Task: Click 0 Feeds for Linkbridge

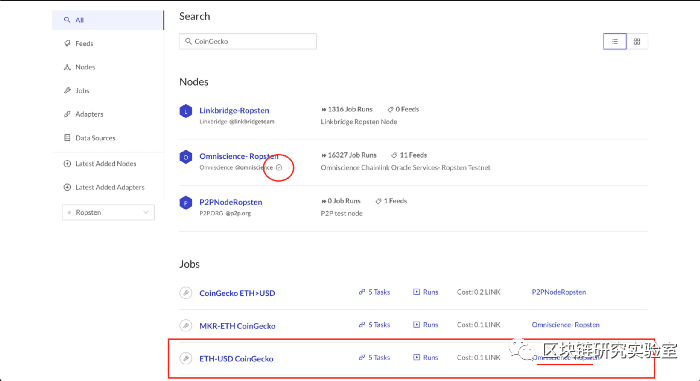Action: [x=403, y=109]
